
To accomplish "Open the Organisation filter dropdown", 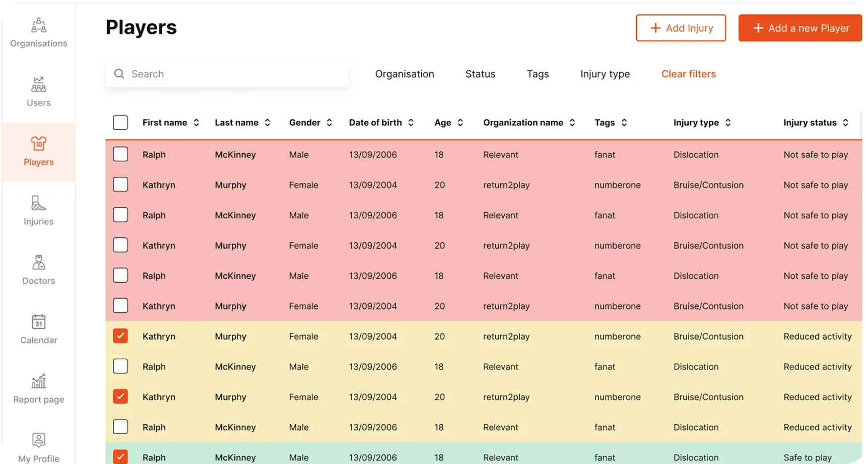I will (404, 74).
